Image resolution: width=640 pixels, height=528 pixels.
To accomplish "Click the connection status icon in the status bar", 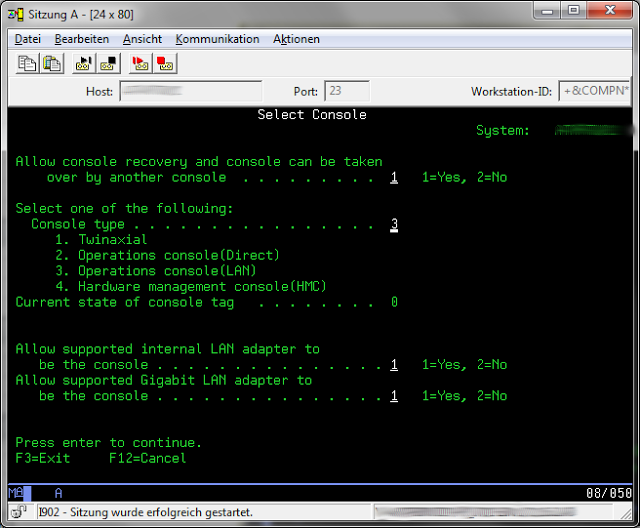I will click(19, 511).
